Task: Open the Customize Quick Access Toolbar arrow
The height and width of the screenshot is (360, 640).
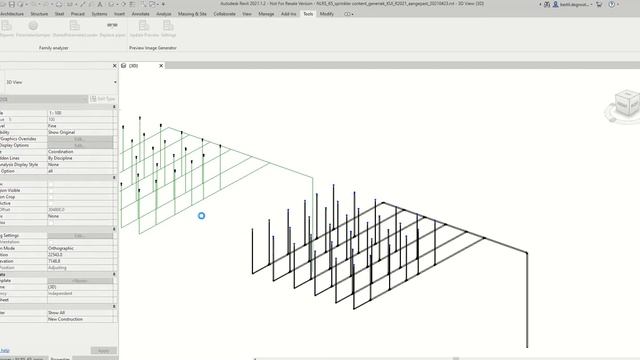Action: 164,4
